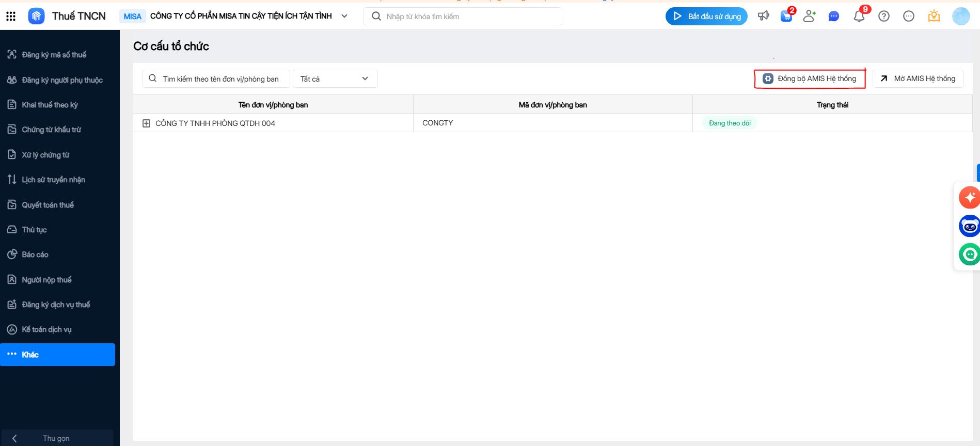The height and width of the screenshot is (446, 980).
Task: Open the announcements megaphone icon
Action: click(763, 17)
